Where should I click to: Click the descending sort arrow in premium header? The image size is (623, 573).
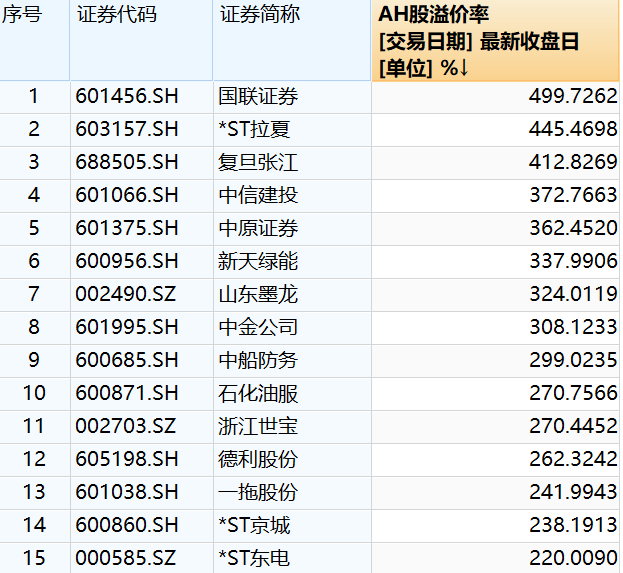(x=464, y=68)
